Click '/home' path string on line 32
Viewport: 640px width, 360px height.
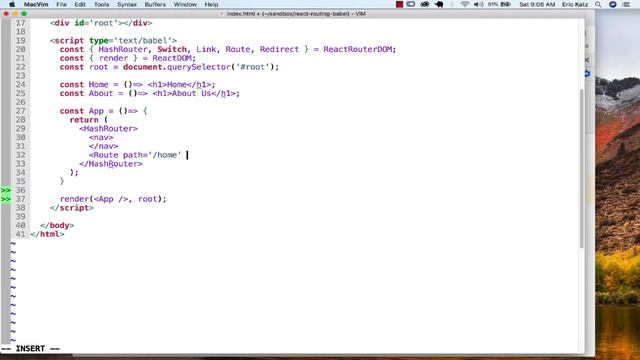(165, 155)
